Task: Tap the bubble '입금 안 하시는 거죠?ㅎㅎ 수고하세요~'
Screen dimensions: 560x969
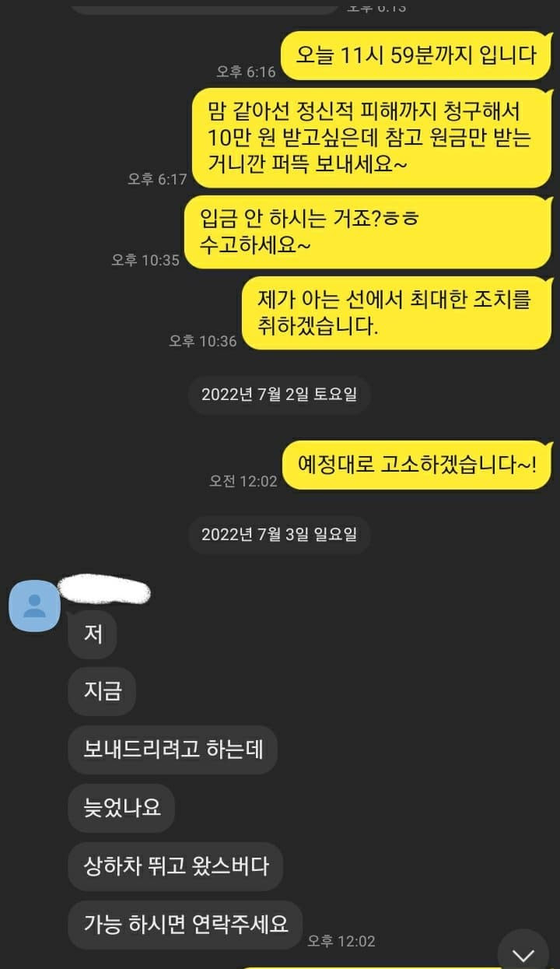Action: coord(368,231)
